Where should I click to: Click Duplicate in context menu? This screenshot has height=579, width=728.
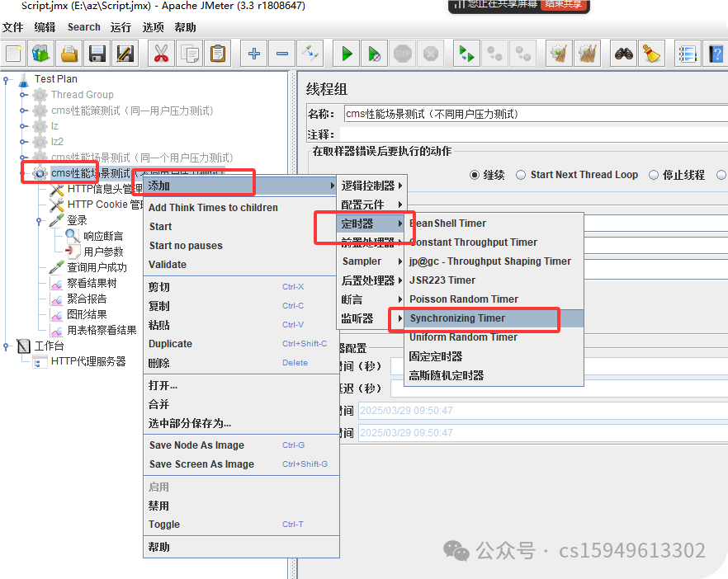(x=241, y=344)
